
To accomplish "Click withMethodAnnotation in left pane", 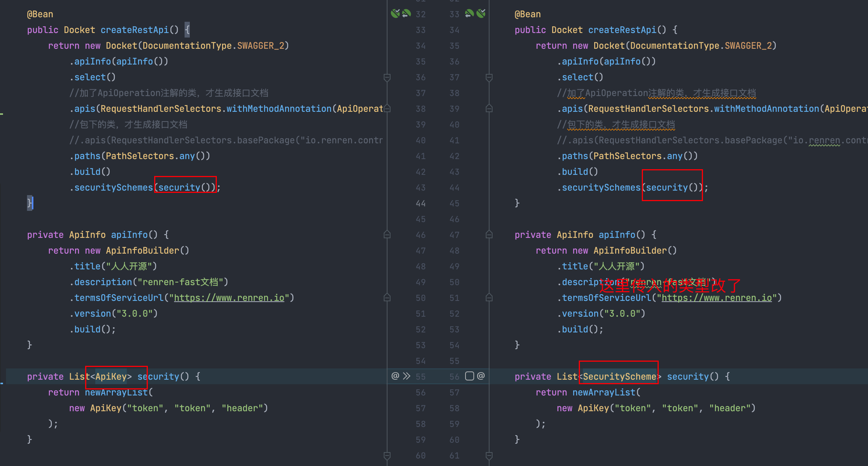I will (279, 109).
